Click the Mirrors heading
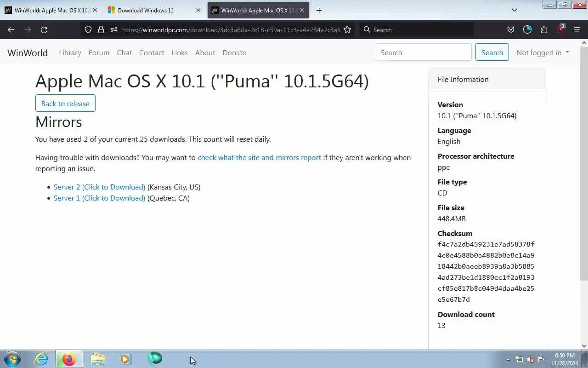 click(x=58, y=122)
